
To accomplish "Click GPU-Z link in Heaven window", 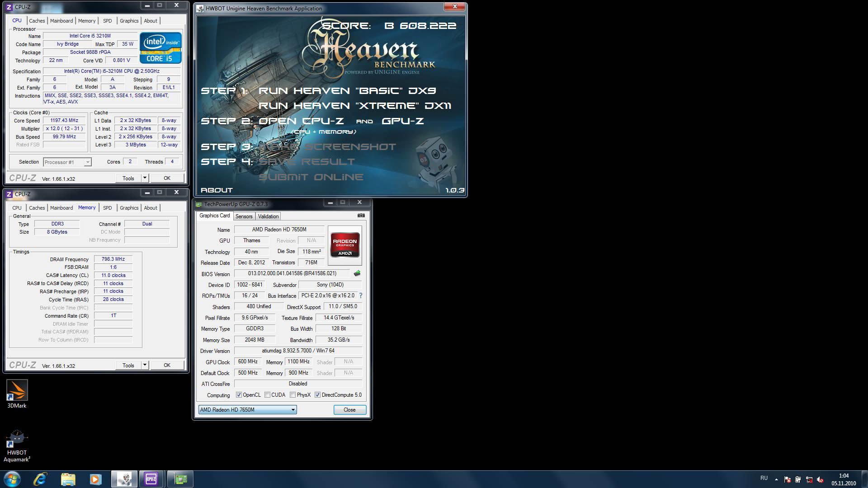I will tap(403, 121).
